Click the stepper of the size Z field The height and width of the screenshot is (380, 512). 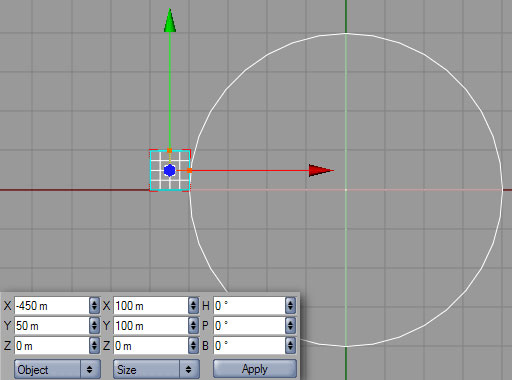pos(193,346)
